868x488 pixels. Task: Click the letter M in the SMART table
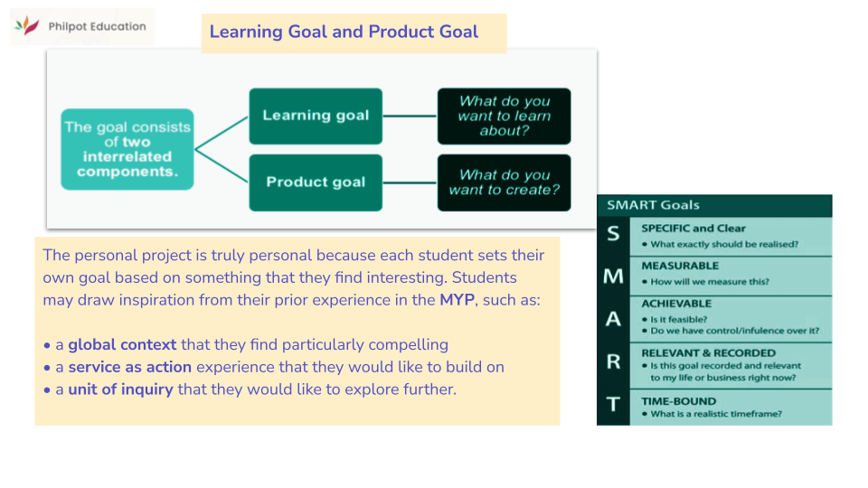pyautogui.click(x=613, y=277)
